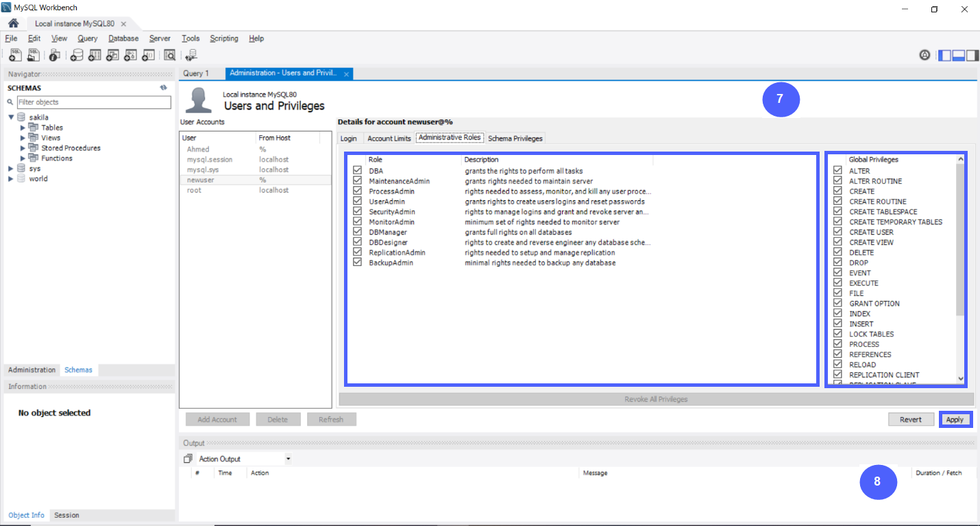Refresh the schemas list icon
The image size is (980, 526).
[164, 88]
